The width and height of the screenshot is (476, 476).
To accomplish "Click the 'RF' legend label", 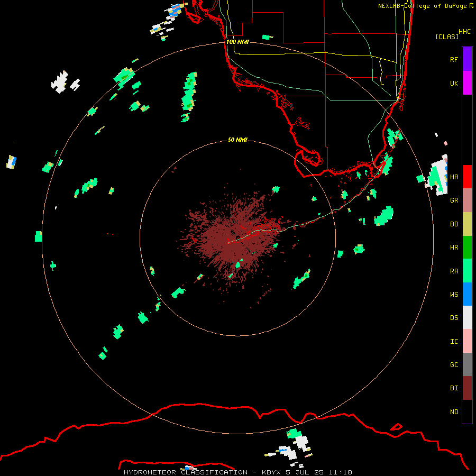I will point(454,59).
